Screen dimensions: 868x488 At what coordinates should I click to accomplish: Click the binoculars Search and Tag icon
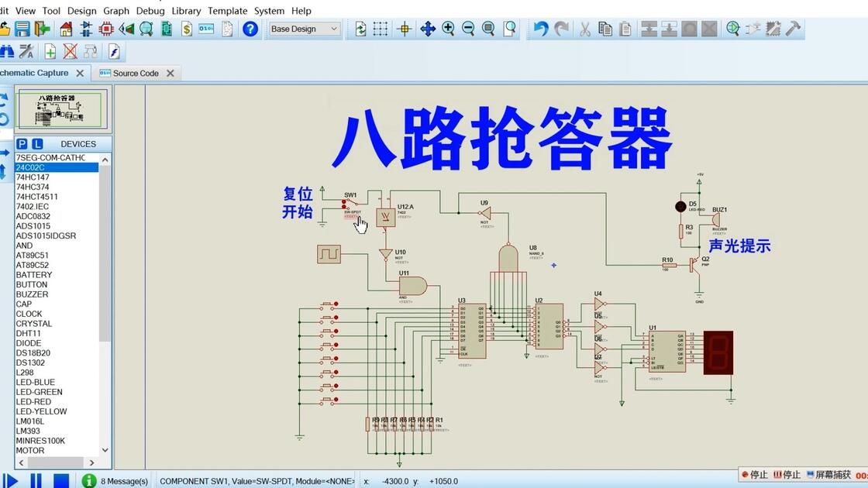tap(7, 52)
